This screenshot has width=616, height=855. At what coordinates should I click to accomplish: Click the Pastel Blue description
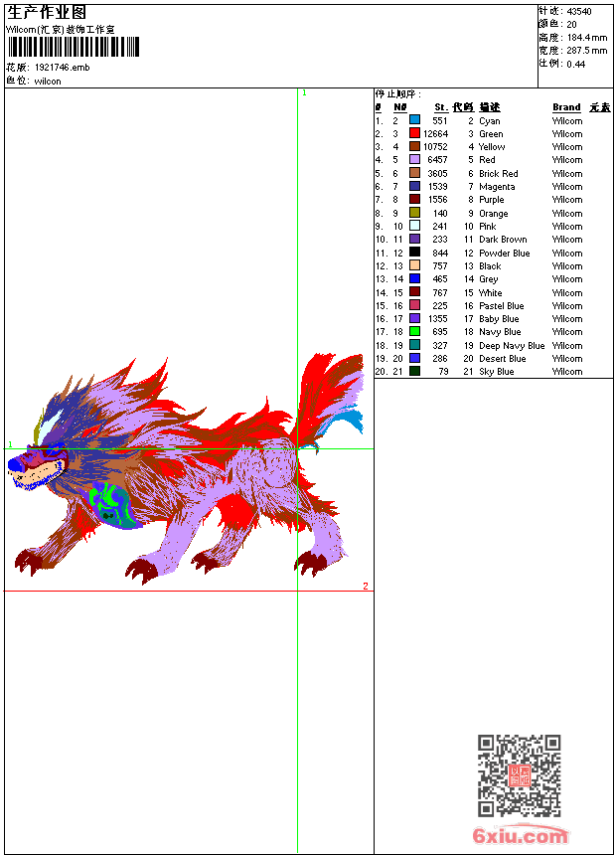coord(501,306)
